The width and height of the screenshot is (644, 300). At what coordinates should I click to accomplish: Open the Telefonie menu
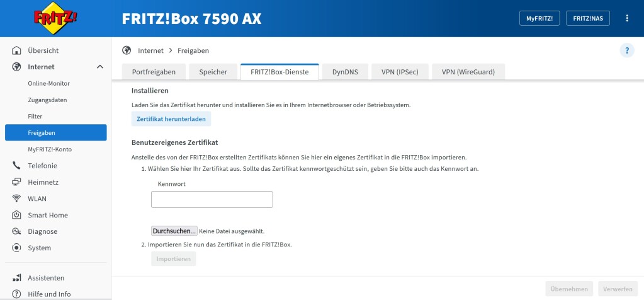tap(42, 166)
